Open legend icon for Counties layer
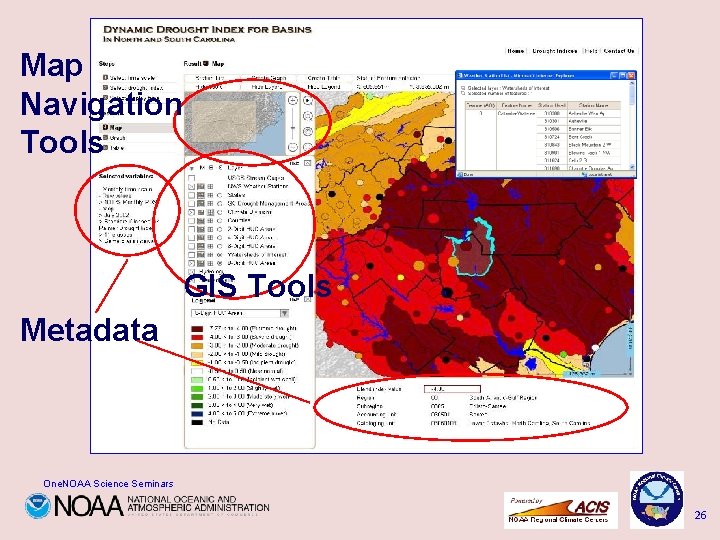 click(x=201, y=221)
